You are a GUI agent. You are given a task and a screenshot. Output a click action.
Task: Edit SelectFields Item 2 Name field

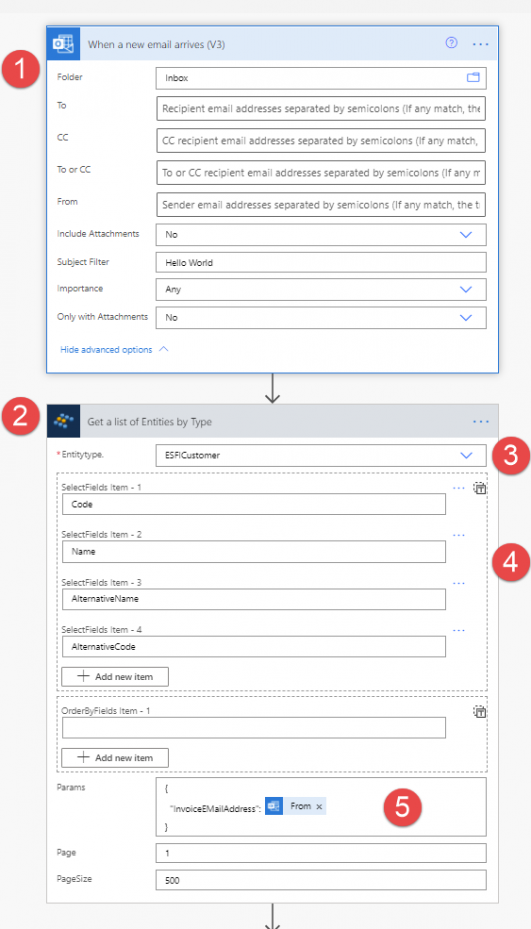click(x=254, y=552)
